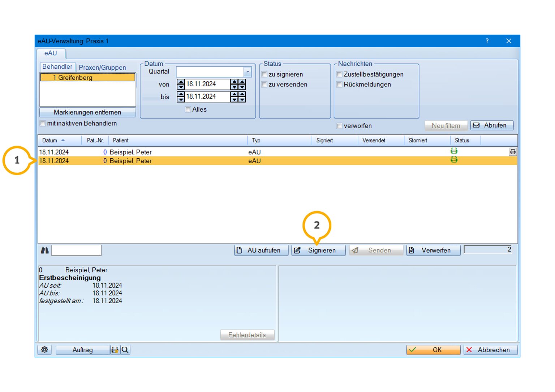555x392 pixels.
Task: Check the 'mit inaktiven Behandlern' option
Action: [x=43, y=124]
